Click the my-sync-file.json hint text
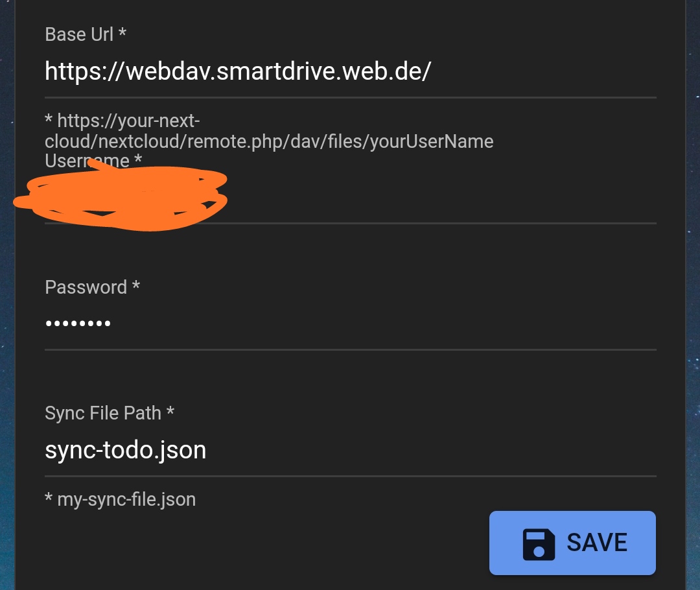700x590 pixels. [x=120, y=499]
